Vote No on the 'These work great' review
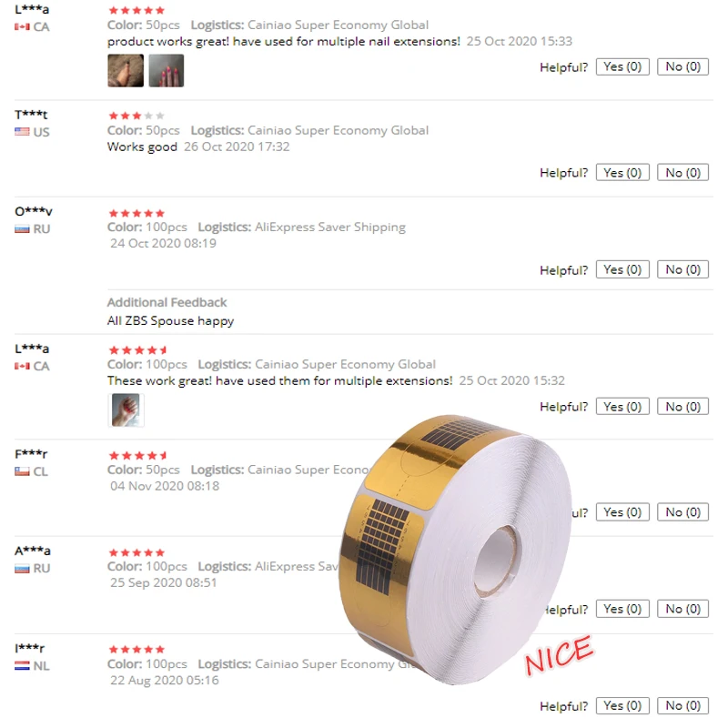The width and height of the screenshot is (728, 728). point(682,407)
